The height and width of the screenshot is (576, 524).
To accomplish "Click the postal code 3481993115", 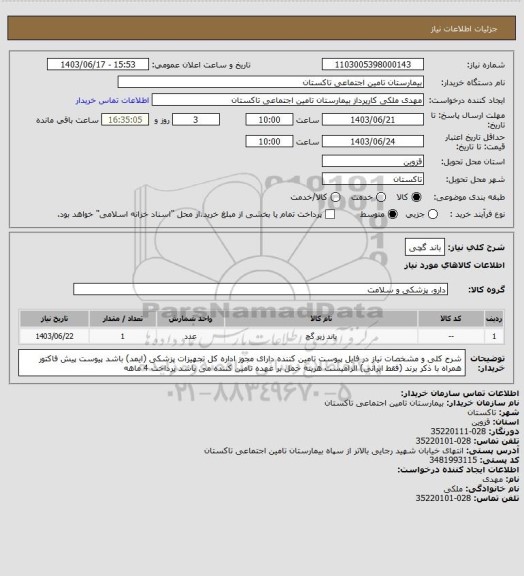I will point(453,460).
